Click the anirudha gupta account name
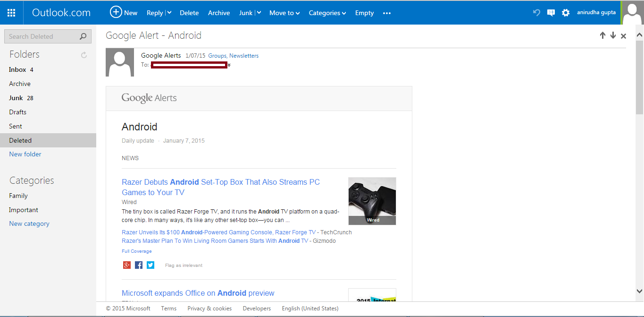644x317 pixels. (596, 13)
